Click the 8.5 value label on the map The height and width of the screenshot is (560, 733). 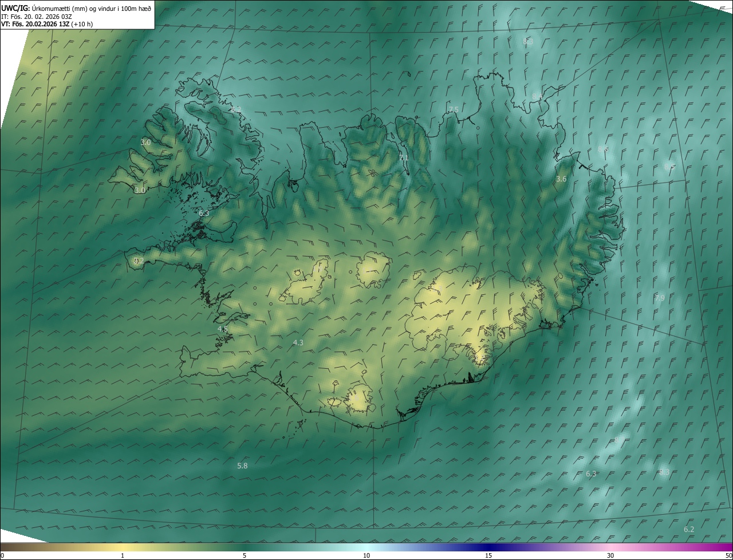point(669,167)
